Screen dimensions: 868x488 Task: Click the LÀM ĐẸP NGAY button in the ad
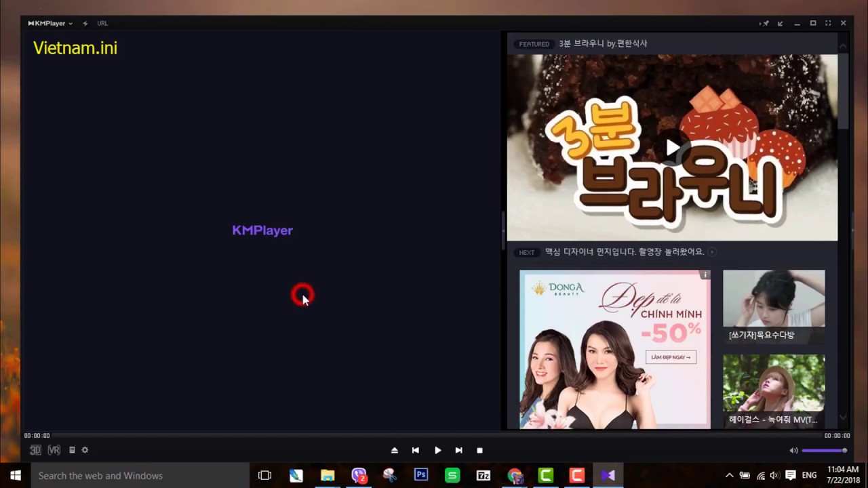671,357
